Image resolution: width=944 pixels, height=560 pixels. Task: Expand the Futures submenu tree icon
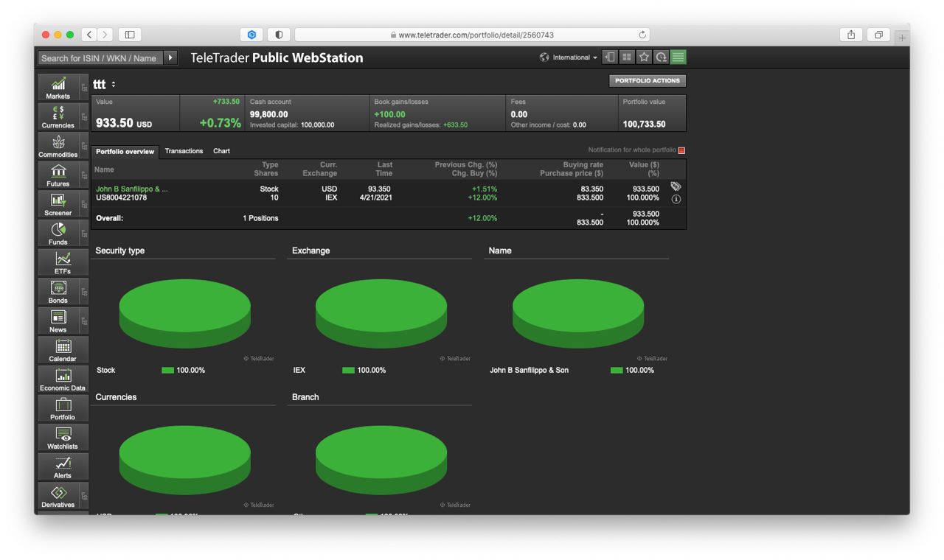click(x=84, y=175)
